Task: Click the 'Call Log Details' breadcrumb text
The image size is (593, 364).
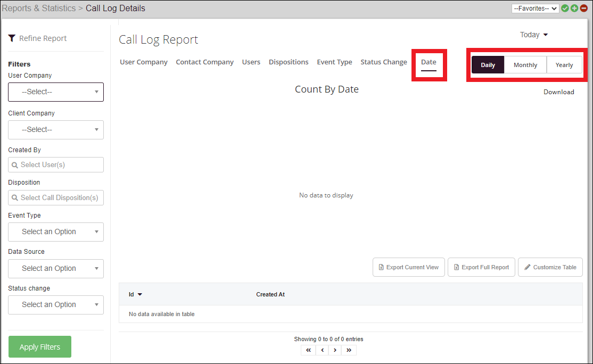Action: click(x=116, y=9)
